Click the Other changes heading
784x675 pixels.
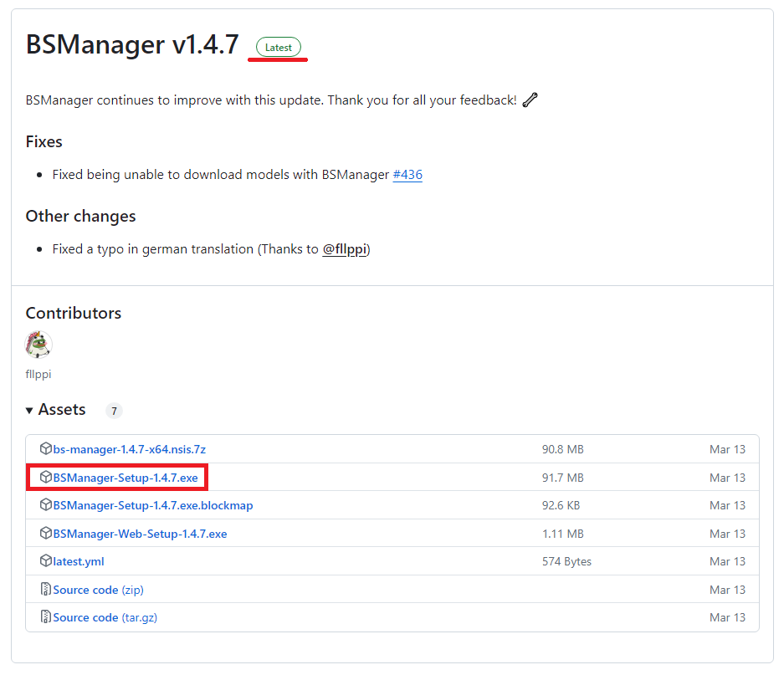(80, 216)
